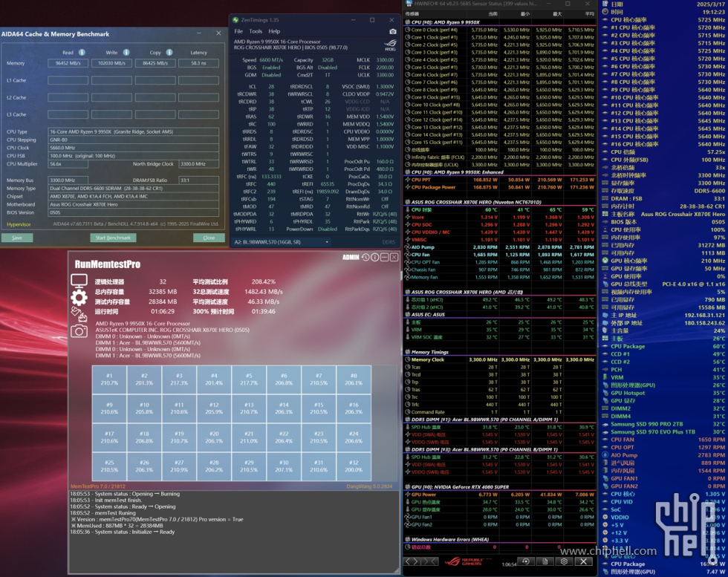The width and height of the screenshot is (728, 577).
Task: Click RunMemtestPro burn/clean icon
Action: (79, 314)
